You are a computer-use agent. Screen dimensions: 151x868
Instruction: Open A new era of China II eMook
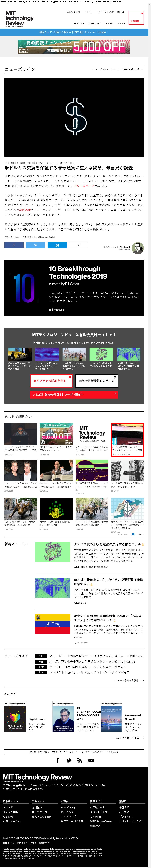112,717
